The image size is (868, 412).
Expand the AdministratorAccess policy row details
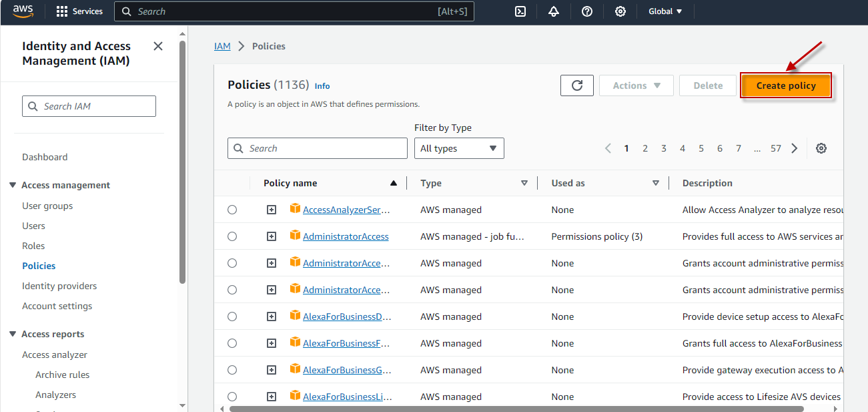pos(272,236)
